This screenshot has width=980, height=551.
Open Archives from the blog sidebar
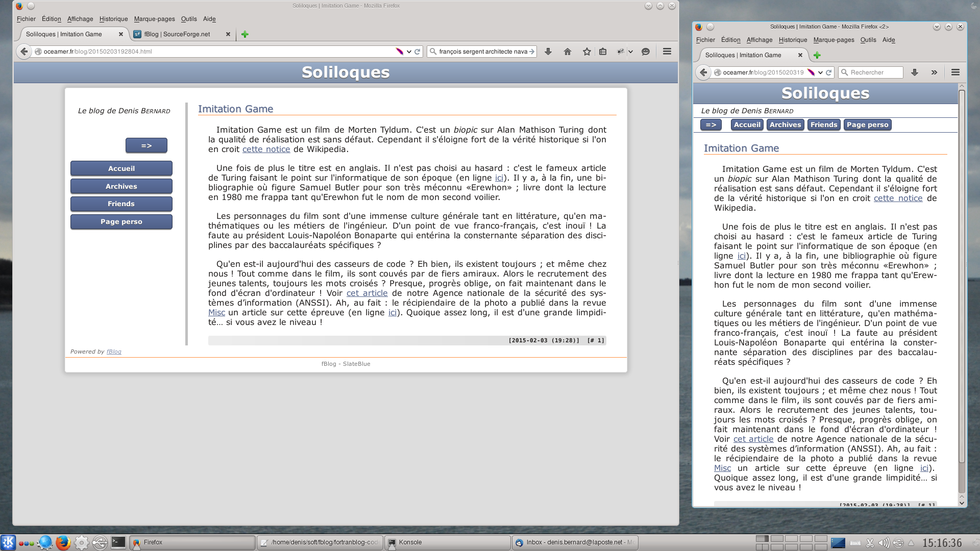pyautogui.click(x=121, y=186)
